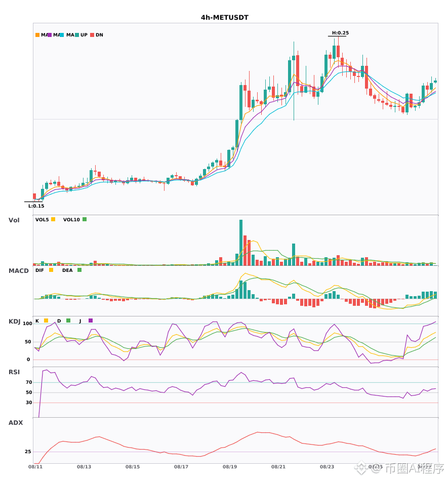
Task: Click the tallest green volume bar
Action: click(x=241, y=243)
